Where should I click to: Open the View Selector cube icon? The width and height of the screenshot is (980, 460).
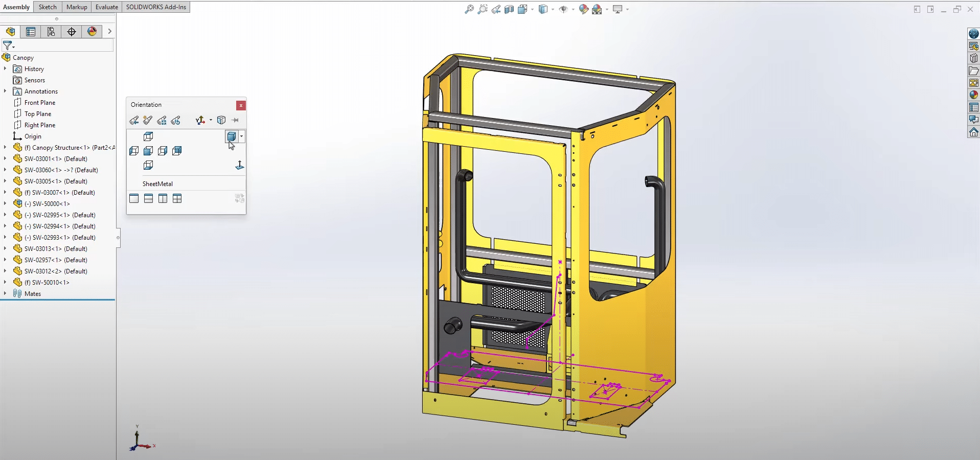click(x=221, y=120)
